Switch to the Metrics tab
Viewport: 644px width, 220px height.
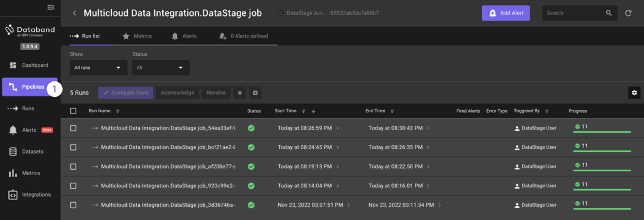click(x=137, y=36)
